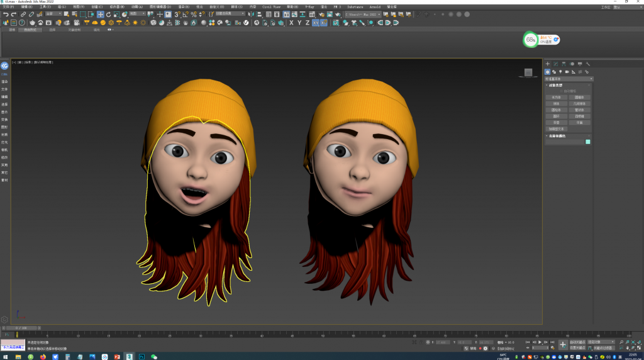Click the 球体 object button

pos(556,104)
